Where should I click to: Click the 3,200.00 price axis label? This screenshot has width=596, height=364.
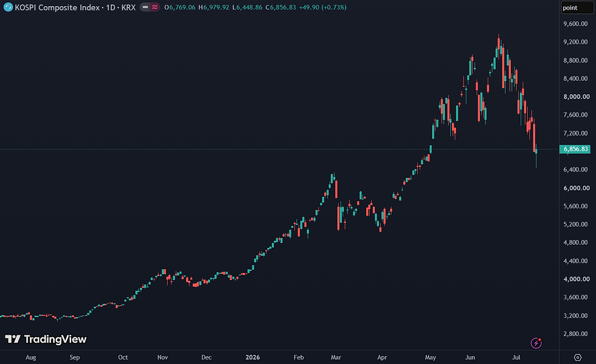click(575, 315)
